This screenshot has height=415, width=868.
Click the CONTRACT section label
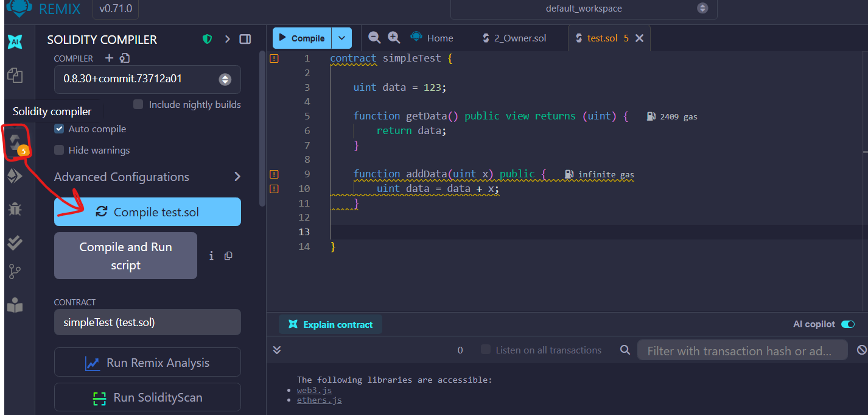click(x=75, y=302)
